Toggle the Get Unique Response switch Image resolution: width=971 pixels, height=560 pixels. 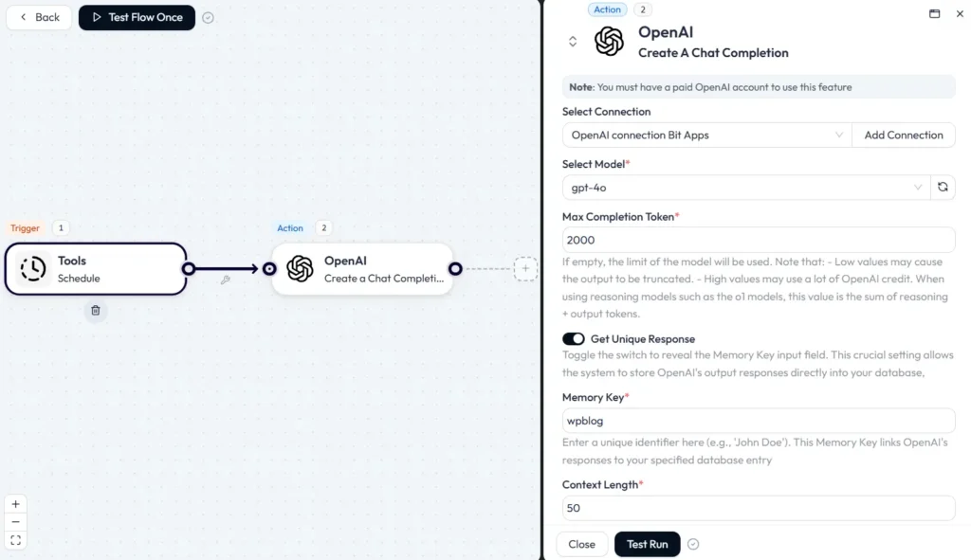coord(573,339)
